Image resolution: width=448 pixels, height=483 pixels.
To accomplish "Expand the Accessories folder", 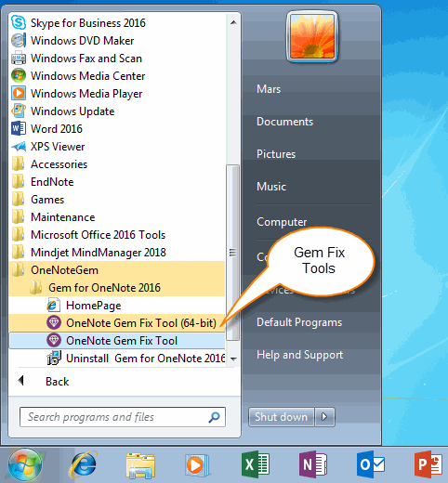I will pyautogui.click(x=117, y=164).
